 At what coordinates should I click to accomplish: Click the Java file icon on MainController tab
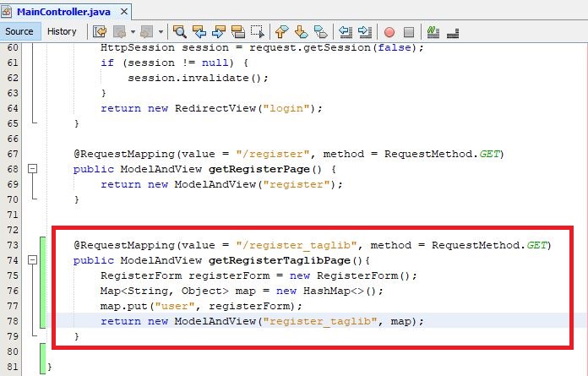pos(7,12)
